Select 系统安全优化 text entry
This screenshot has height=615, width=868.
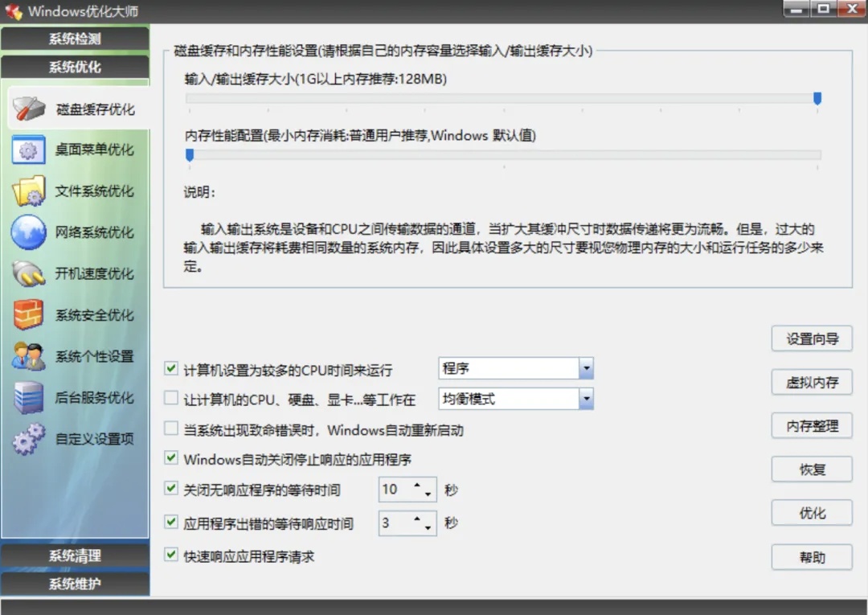95,315
